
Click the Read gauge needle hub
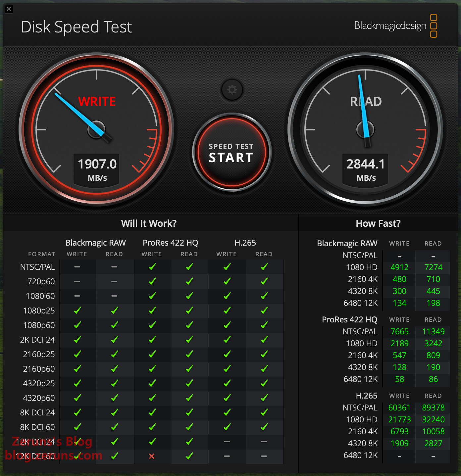point(365,130)
